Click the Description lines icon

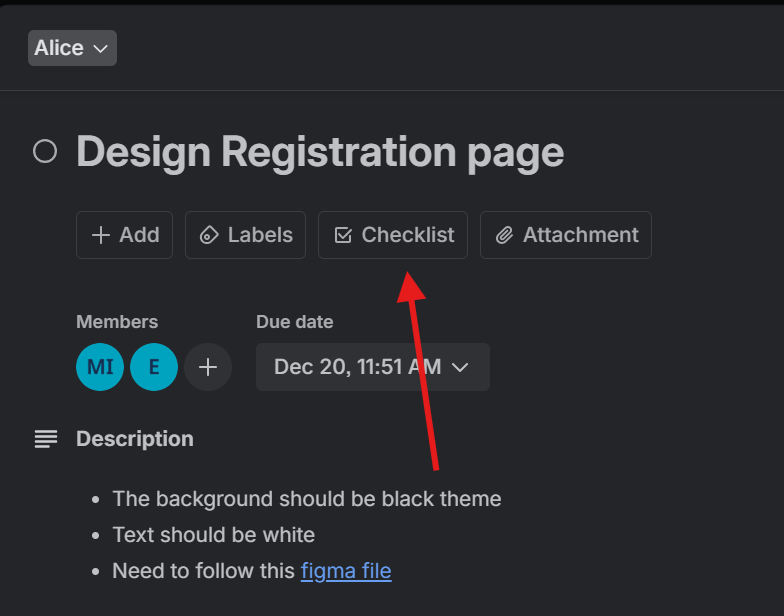46,439
